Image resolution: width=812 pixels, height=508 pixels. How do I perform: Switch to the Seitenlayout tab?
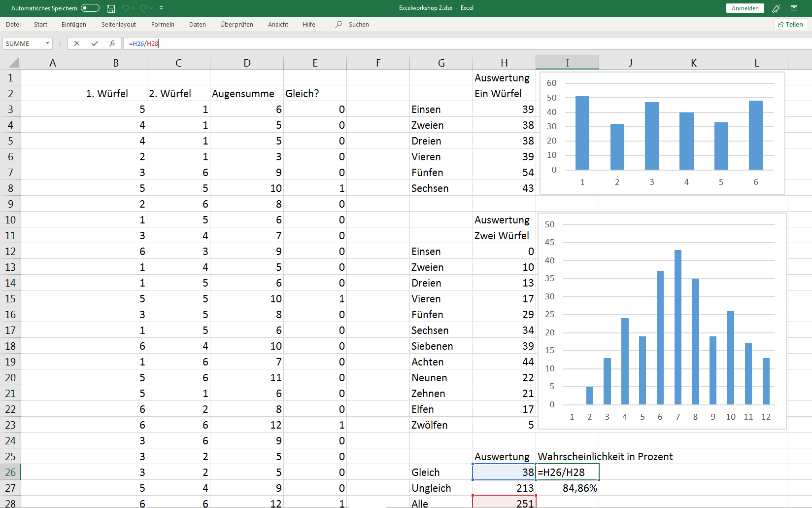(119, 24)
